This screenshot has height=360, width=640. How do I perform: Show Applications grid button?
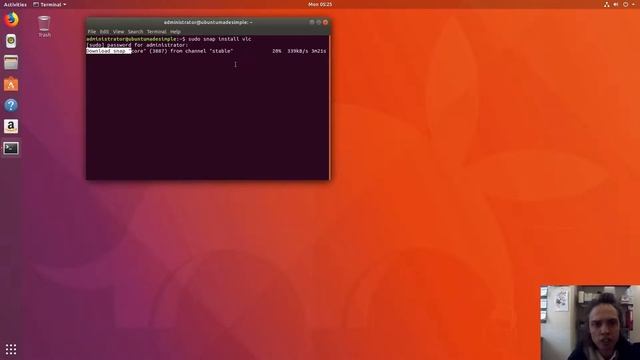click(11, 349)
